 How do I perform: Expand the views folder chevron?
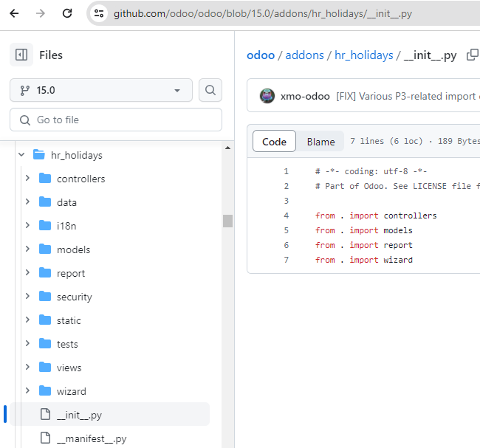27,368
